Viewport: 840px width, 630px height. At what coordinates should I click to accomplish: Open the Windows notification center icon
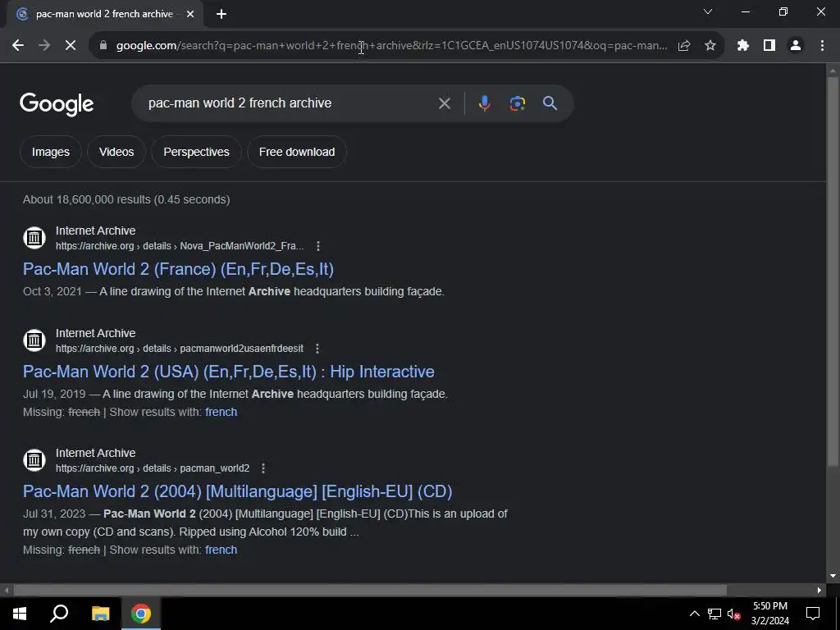[x=813, y=614]
